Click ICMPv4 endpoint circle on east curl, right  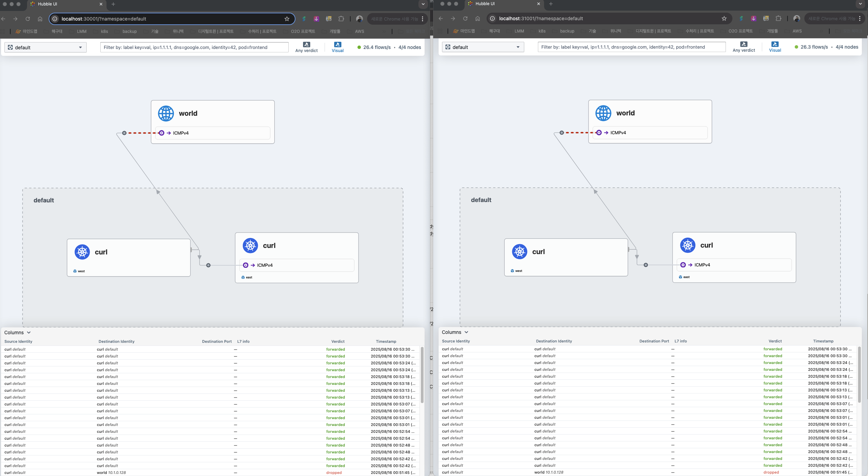click(683, 265)
